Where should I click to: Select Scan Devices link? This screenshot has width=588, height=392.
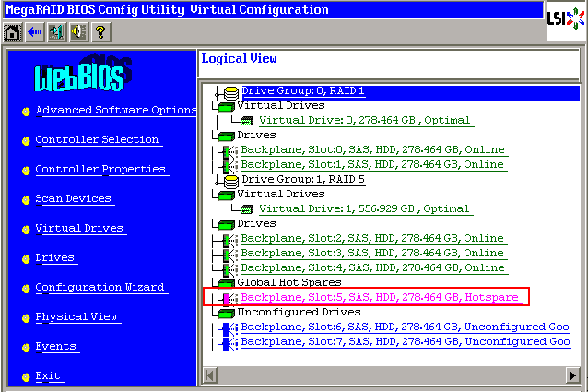click(74, 199)
